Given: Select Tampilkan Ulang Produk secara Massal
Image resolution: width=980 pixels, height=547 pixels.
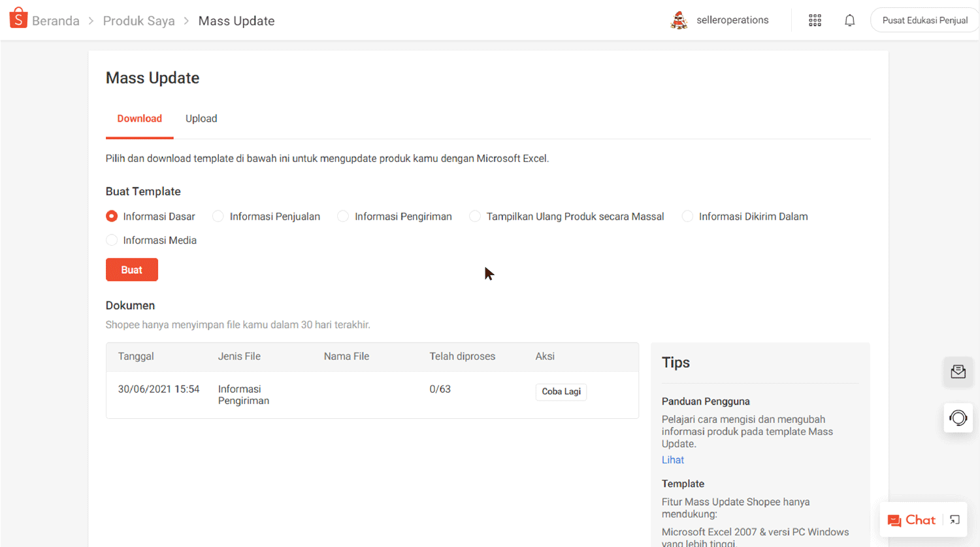Looking at the screenshot, I should coord(475,216).
